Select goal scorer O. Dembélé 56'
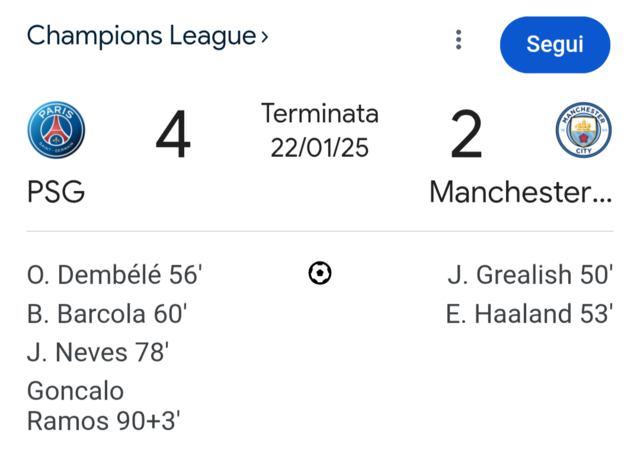Image resolution: width=640 pixels, height=455 pixels. (115, 274)
